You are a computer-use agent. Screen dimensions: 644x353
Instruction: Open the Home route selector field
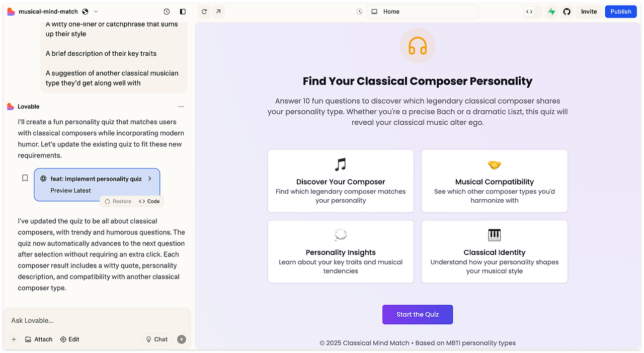(x=423, y=12)
